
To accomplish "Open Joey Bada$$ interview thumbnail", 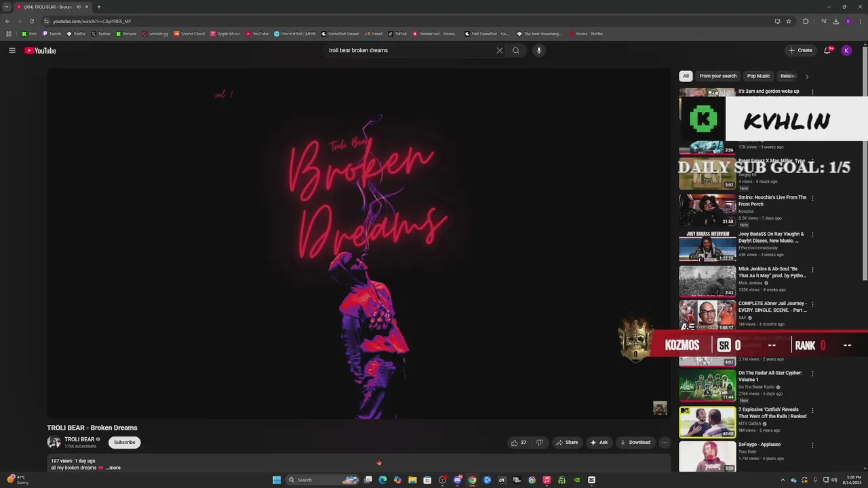I will 707,246.
